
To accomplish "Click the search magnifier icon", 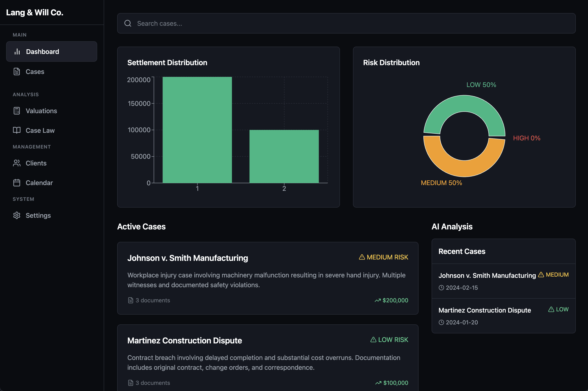I will [x=128, y=23].
